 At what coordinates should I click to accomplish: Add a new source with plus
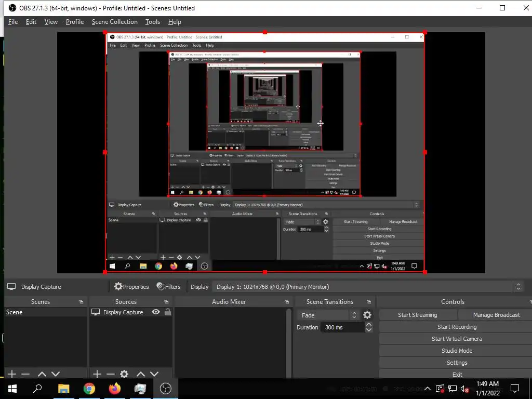tap(97, 374)
